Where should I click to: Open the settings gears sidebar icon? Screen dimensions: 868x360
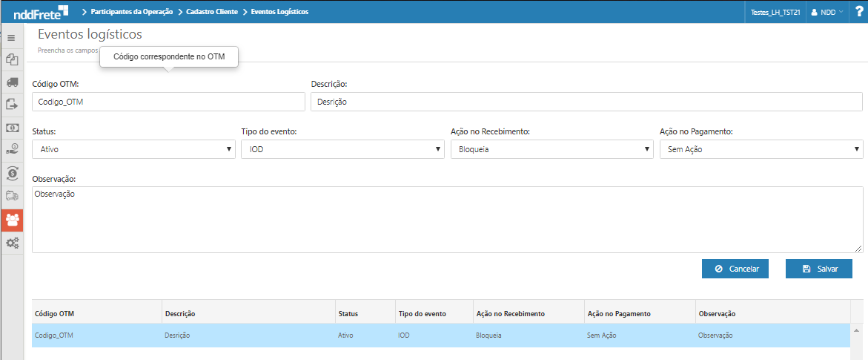tap(12, 243)
